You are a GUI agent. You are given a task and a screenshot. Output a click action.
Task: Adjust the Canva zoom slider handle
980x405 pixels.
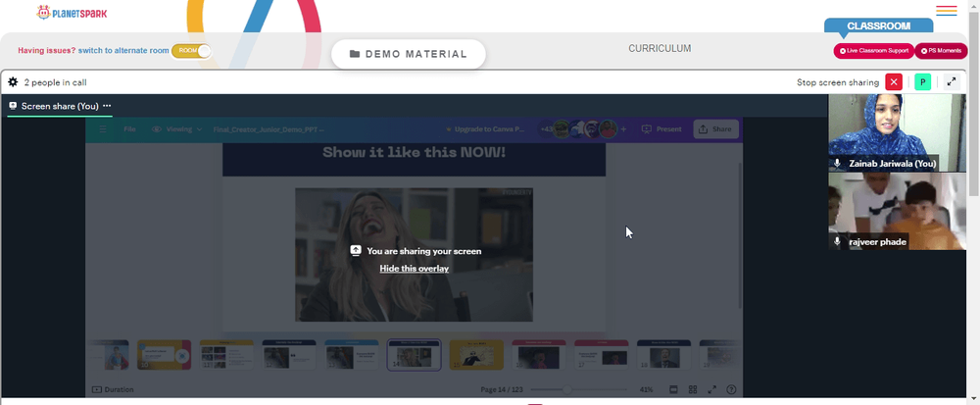[566, 389]
